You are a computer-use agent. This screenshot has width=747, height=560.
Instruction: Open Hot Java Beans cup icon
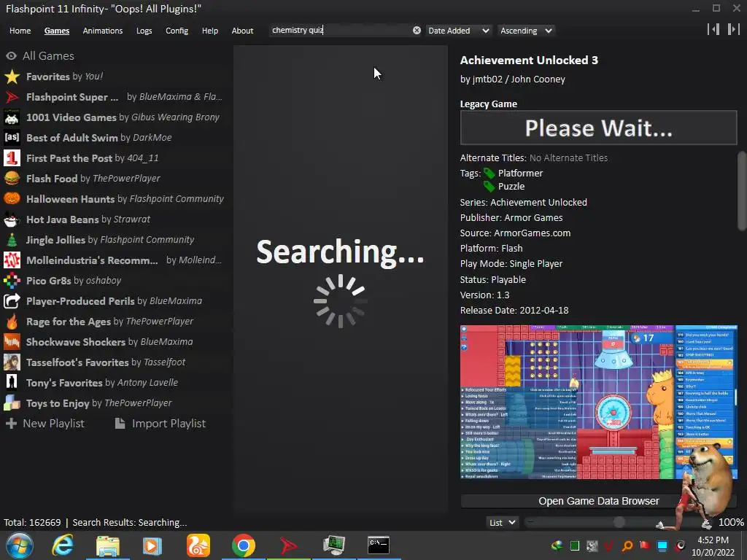12,219
